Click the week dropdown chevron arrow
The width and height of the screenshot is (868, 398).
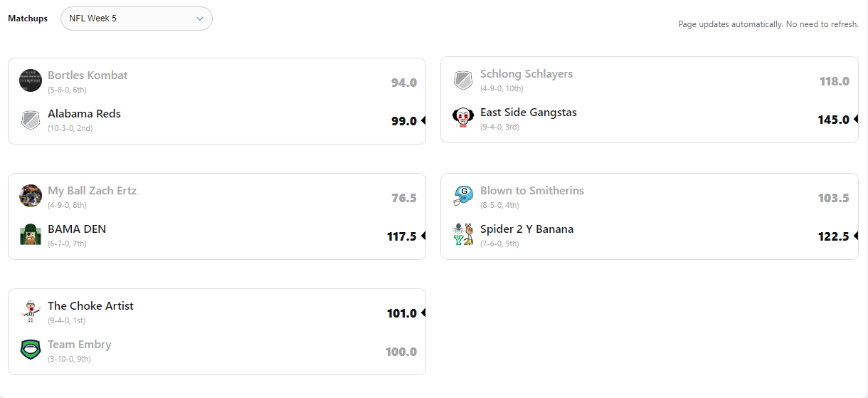200,19
